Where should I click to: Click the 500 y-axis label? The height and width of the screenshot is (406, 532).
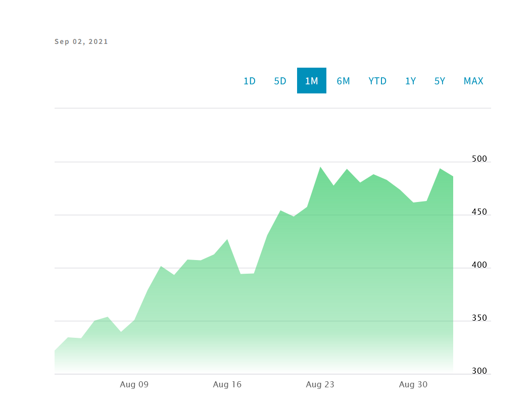click(479, 159)
